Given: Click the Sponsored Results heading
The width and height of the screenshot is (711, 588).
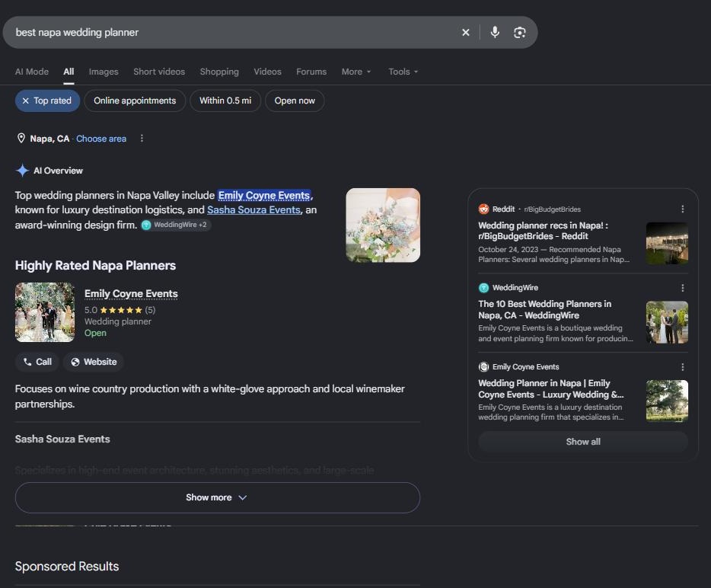Looking at the screenshot, I should (67, 566).
